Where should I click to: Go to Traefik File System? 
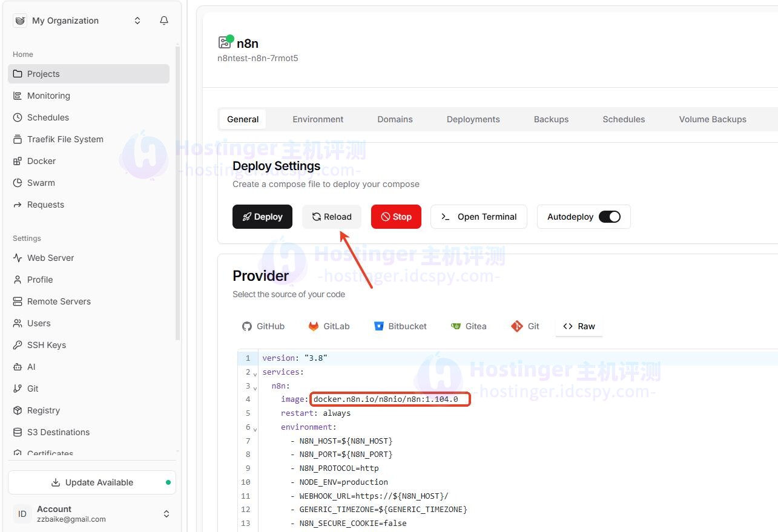coord(65,139)
